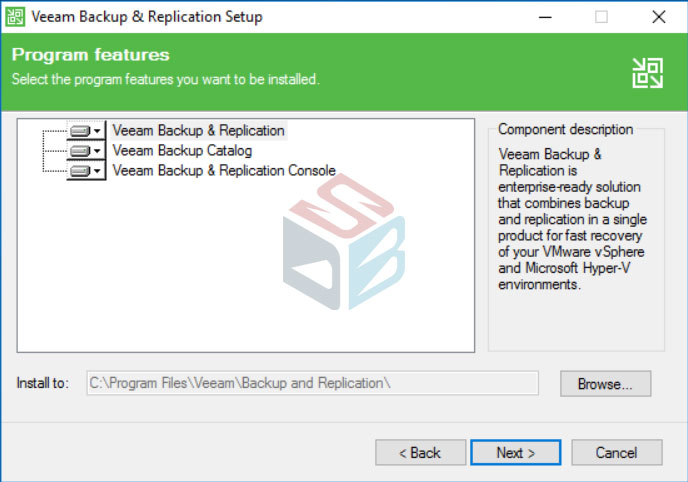Cancel the setup wizard

pyautogui.click(x=616, y=452)
